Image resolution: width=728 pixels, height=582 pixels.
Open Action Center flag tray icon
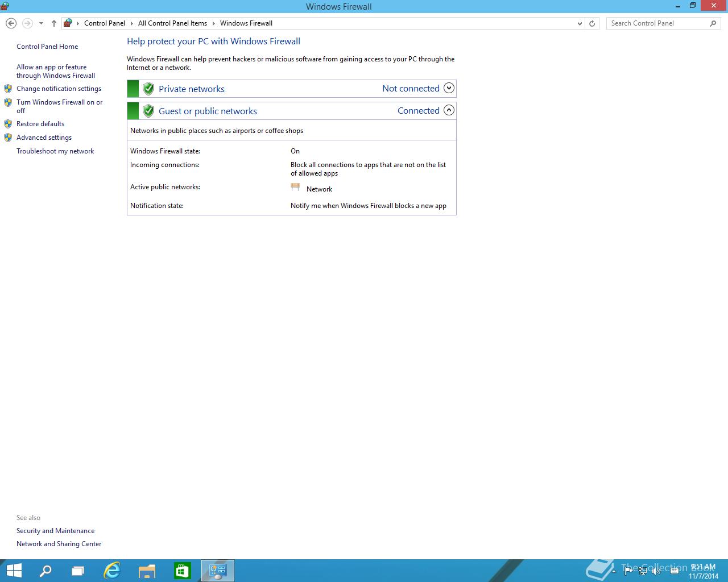(628, 571)
